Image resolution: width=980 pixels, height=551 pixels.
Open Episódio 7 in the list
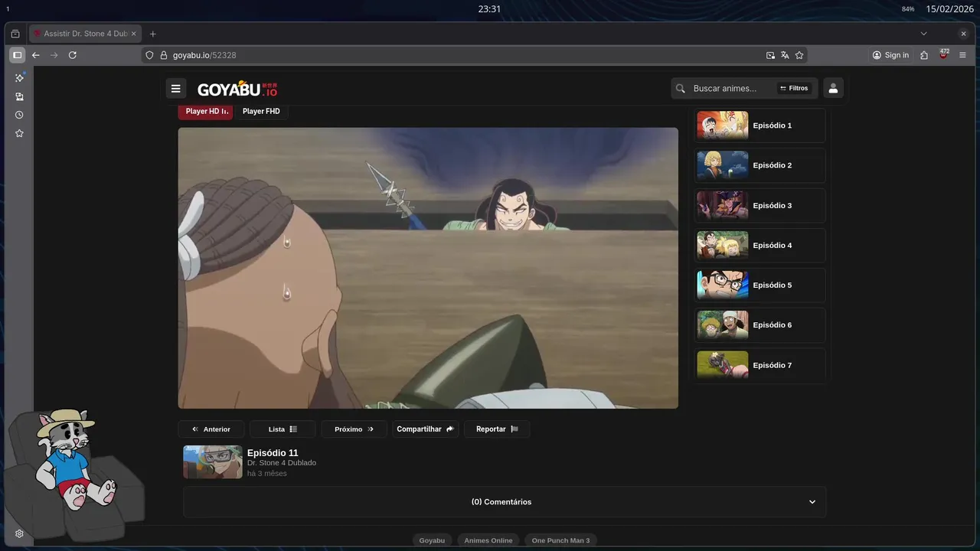[760, 365]
